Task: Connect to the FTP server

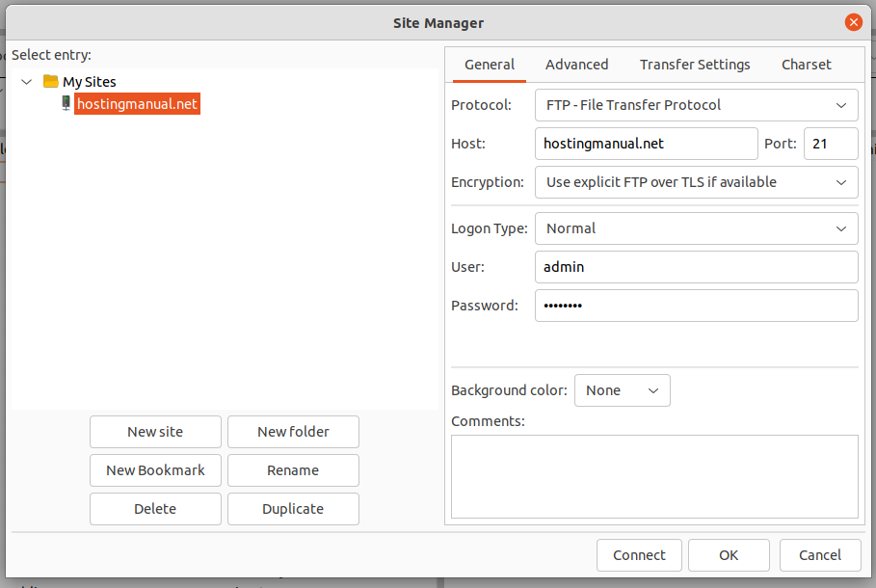Action: 639,554
